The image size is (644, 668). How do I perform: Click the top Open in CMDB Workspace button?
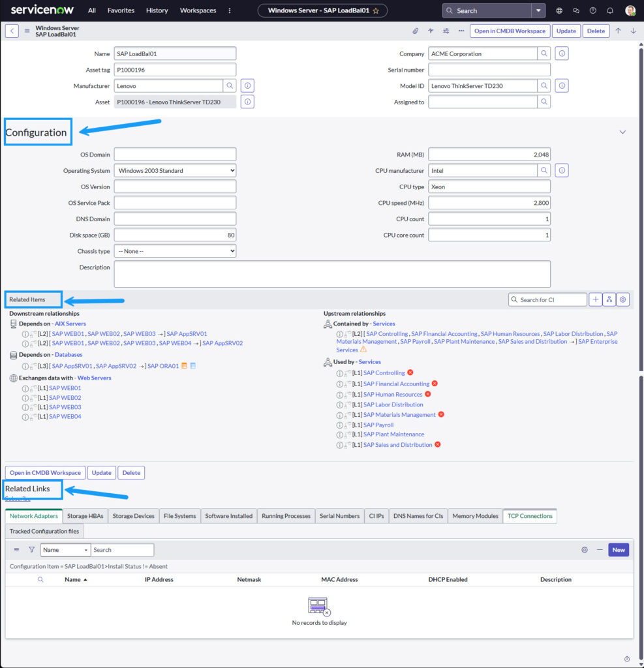pyautogui.click(x=509, y=31)
